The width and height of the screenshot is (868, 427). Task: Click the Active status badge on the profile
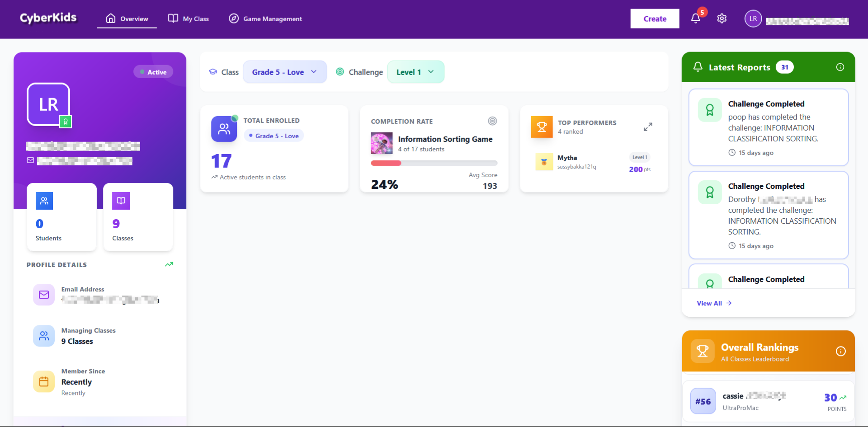(153, 71)
